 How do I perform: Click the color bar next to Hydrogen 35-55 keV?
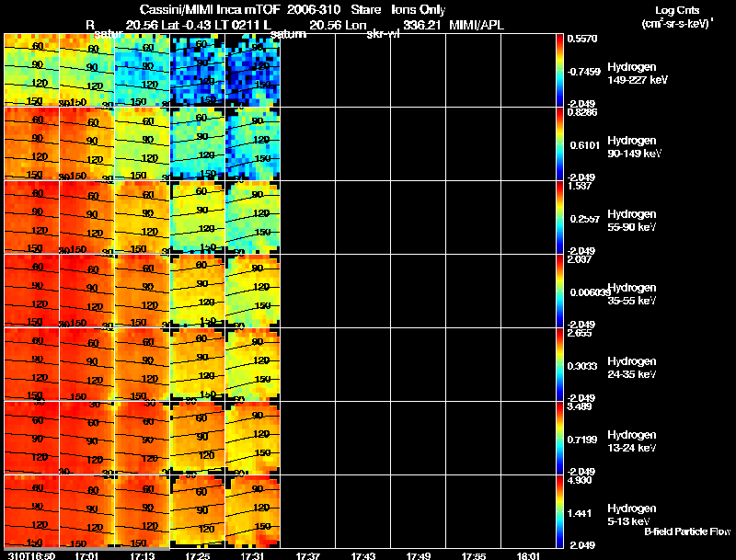[x=559, y=291]
